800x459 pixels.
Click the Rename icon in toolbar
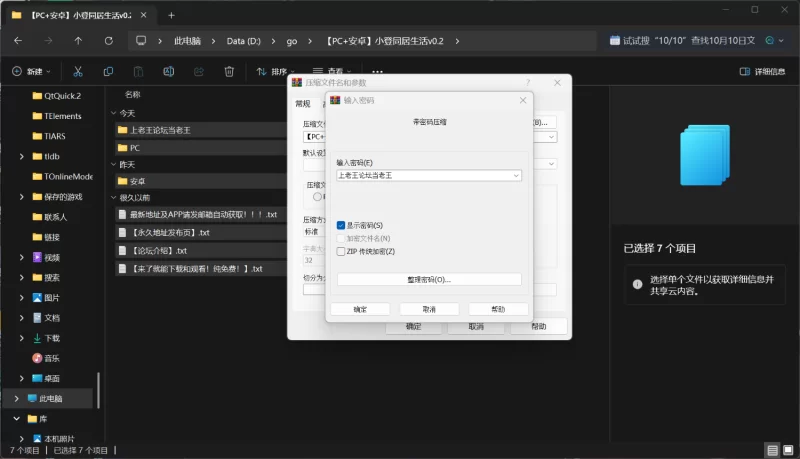[168, 71]
